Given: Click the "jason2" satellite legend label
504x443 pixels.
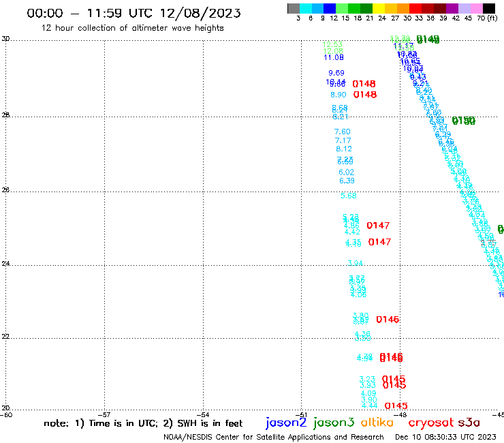Looking at the screenshot, I should tap(286, 423).
